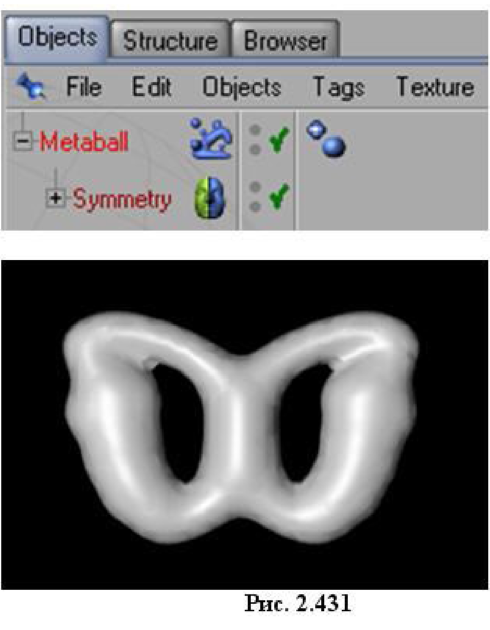Expand the Symmetry tree node
490x630 pixels.
tap(55, 198)
